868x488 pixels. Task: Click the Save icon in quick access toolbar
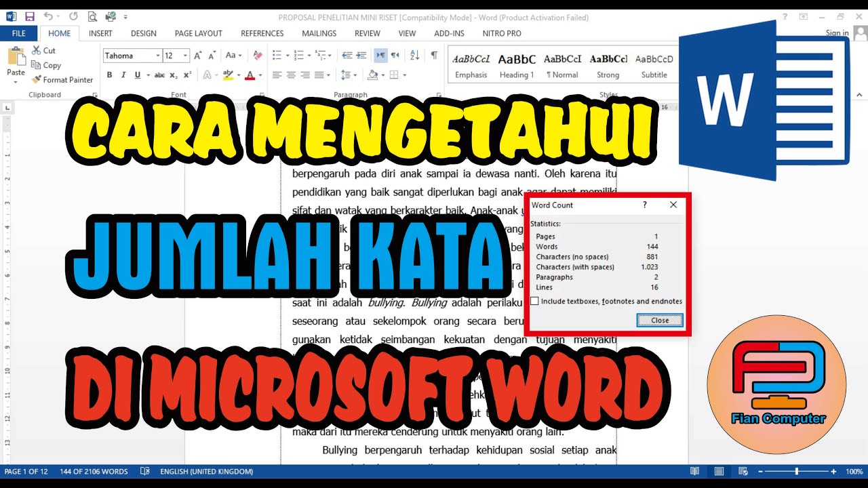[x=29, y=16]
